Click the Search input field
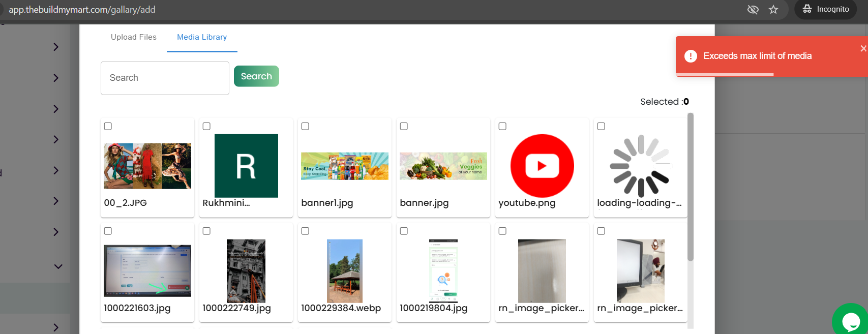Viewport: 868px width, 334px height. [165, 78]
